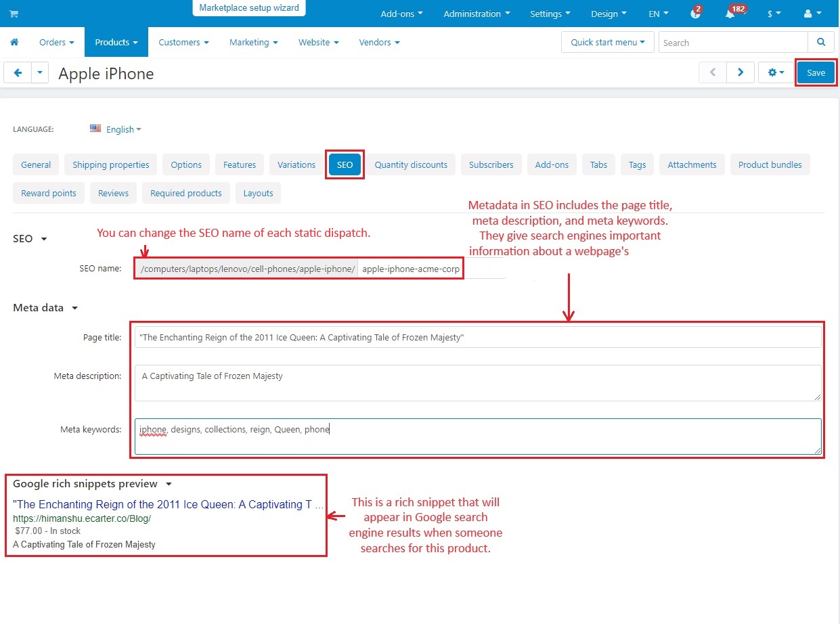
Task: Go to the home dashboard icon
Action: 14,42
